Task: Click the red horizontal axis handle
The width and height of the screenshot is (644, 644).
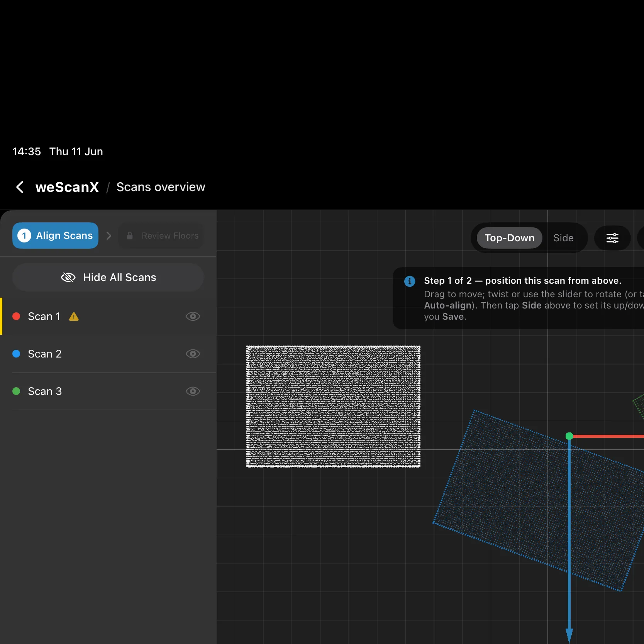Action: pos(608,436)
